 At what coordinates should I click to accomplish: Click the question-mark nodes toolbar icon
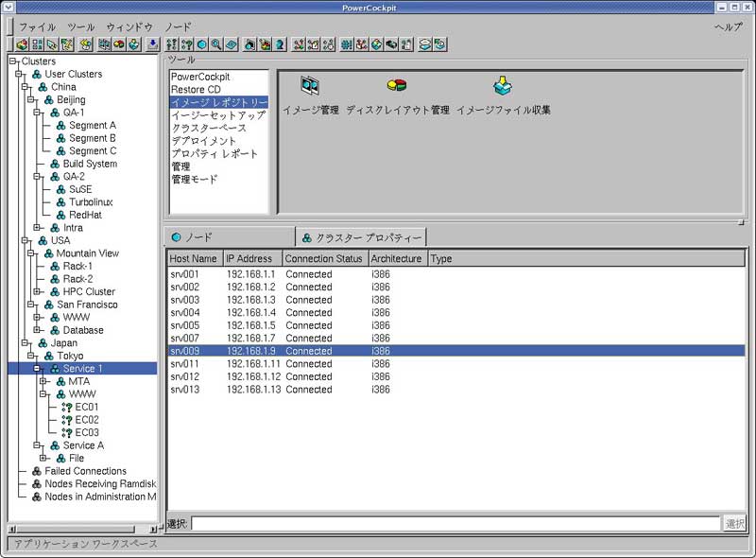point(187,44)
